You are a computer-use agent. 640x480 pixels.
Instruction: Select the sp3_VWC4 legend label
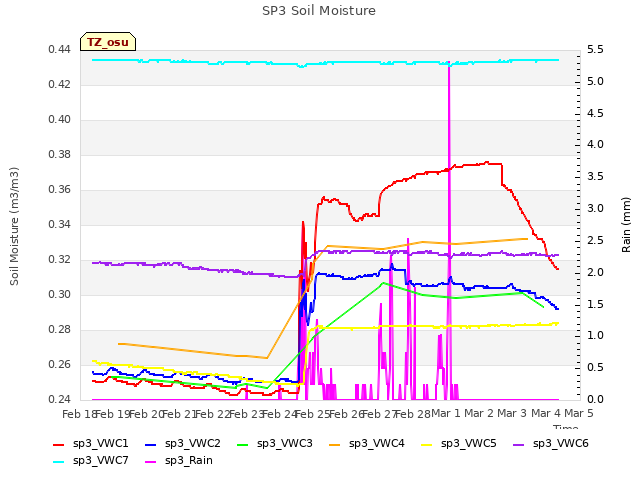[x=376, y=444]
